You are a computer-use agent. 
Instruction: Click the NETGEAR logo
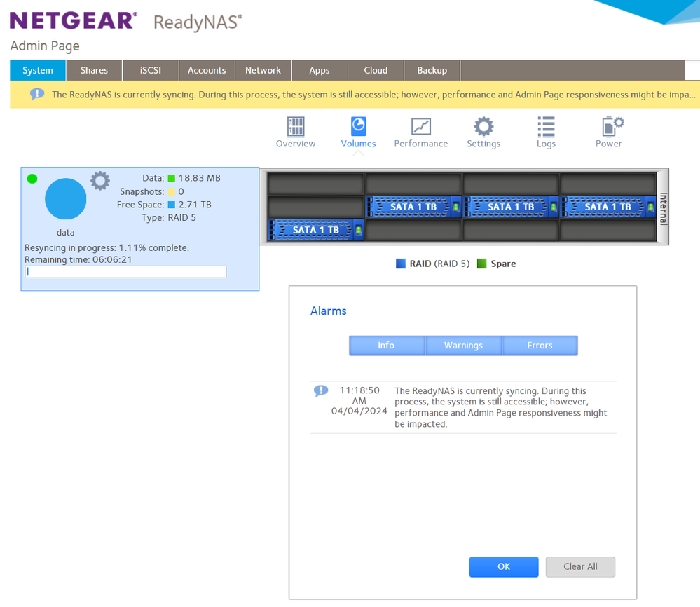tap(74, 20)
